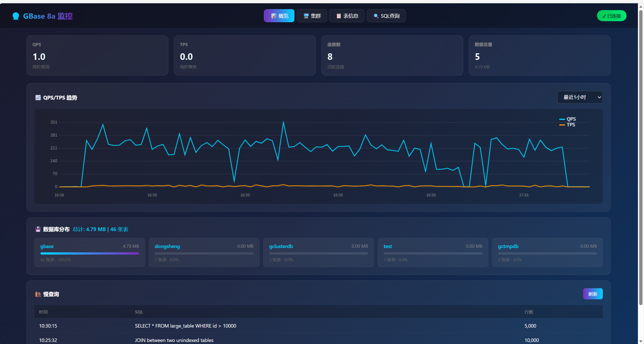Click the SQL column header
Viewport: 644px width, 344px height.
[139, 312]
